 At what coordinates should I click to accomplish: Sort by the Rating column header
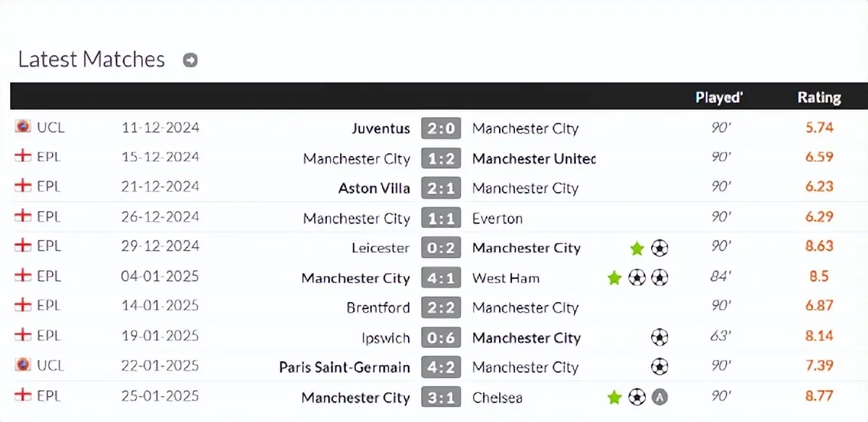(819, 97)
